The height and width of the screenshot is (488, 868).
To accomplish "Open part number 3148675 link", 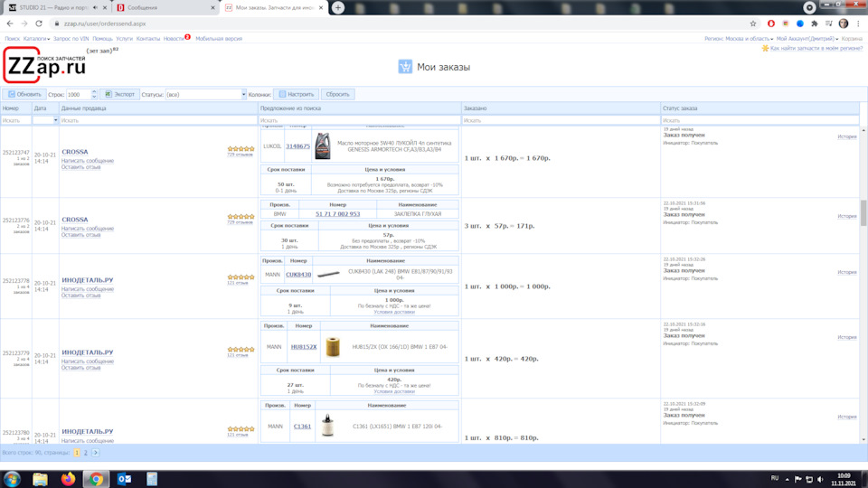I will [x=297, y=146].
